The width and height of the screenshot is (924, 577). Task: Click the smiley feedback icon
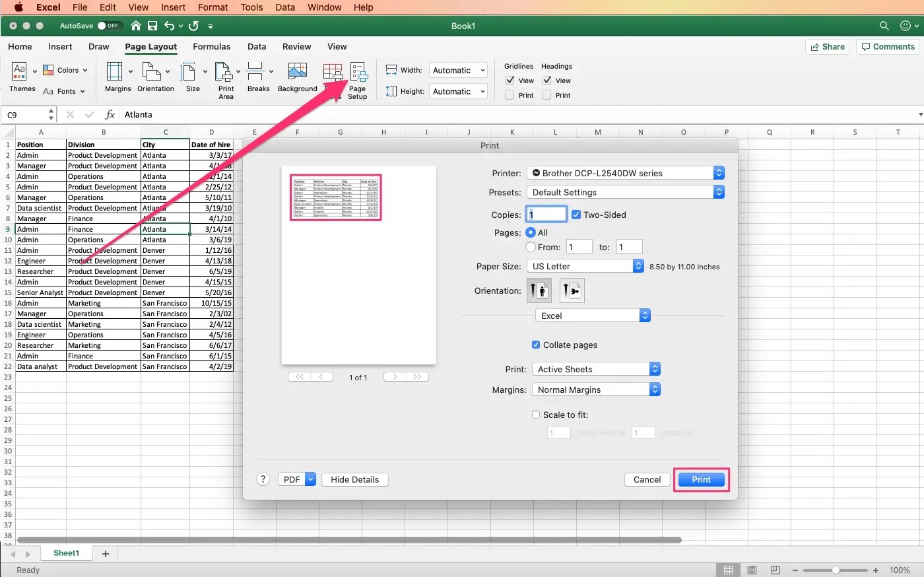(906, 26)
